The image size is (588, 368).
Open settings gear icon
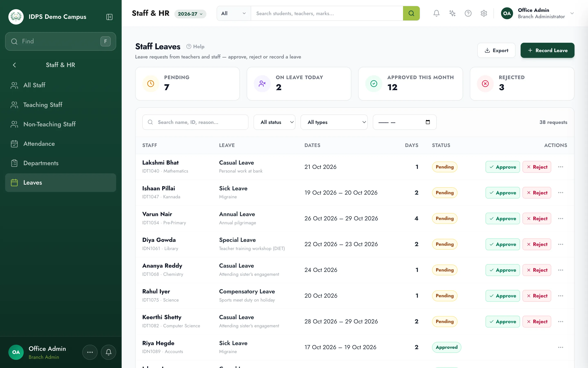click(484, 13)
